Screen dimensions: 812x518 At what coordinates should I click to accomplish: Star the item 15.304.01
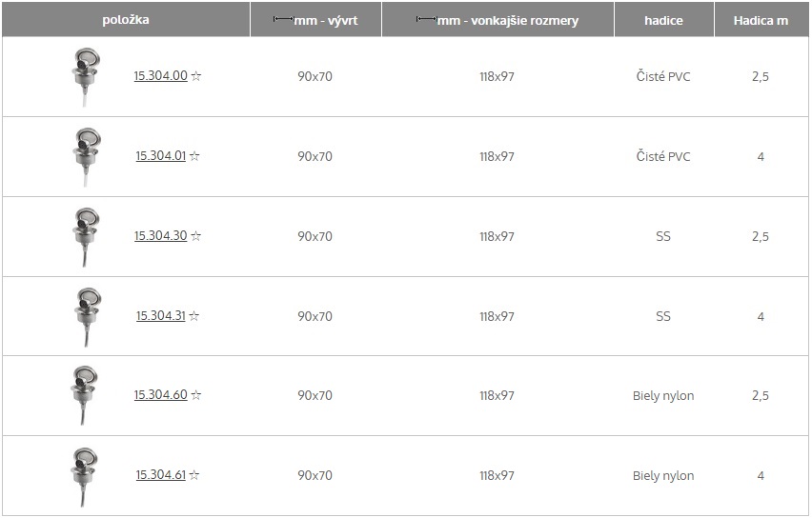pos(194,156)
